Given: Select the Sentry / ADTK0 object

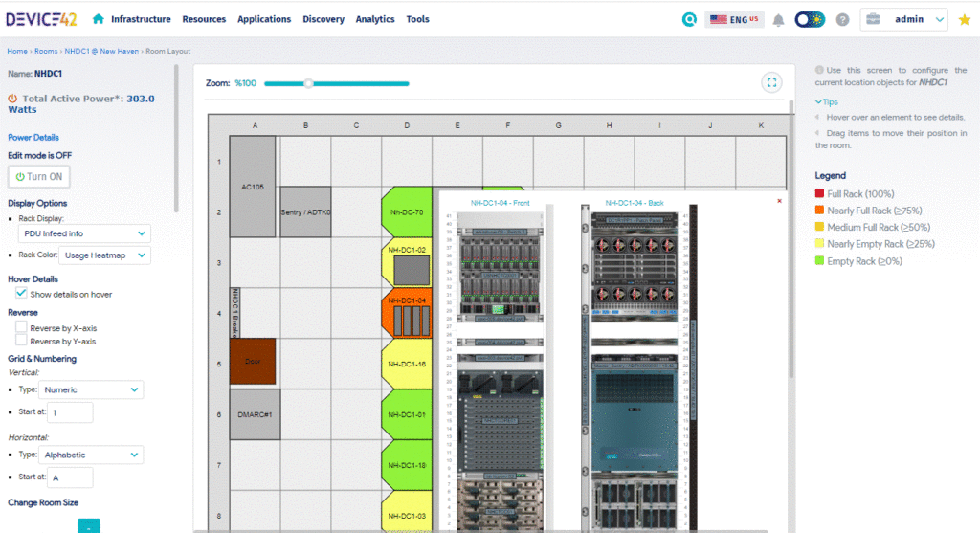Looking at the screenshot, I should click(305, 211).
